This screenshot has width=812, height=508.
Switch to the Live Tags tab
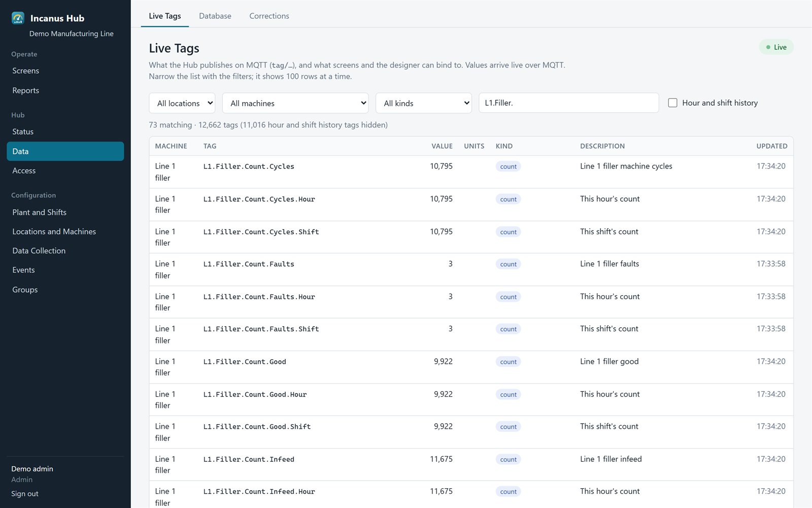click(165, 16)
